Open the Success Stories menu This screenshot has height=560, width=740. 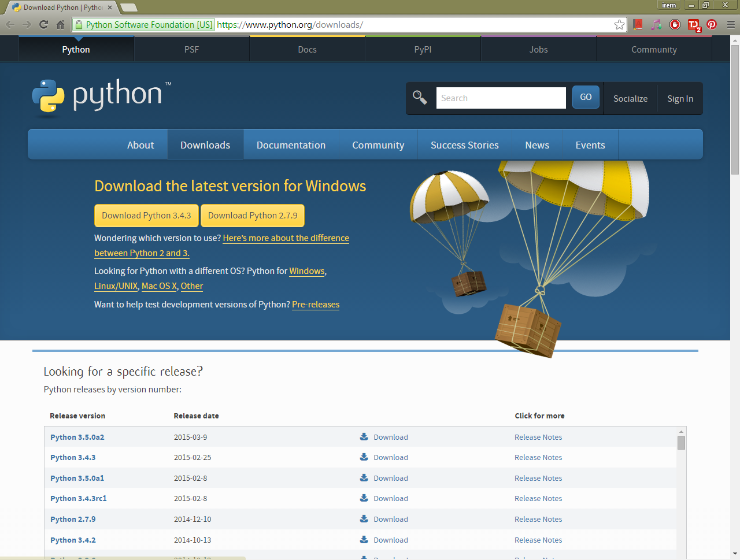coord(465,145)
